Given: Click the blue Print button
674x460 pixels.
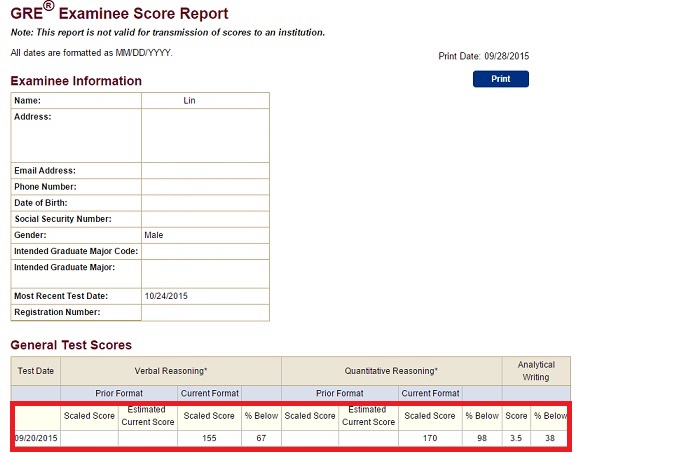Looking at the screenshot, I should point(501,79).
